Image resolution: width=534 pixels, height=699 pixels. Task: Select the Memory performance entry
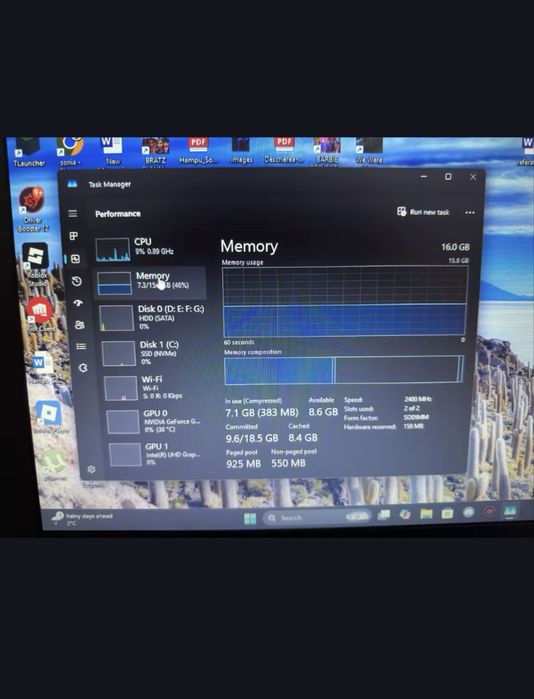[150, 282]
